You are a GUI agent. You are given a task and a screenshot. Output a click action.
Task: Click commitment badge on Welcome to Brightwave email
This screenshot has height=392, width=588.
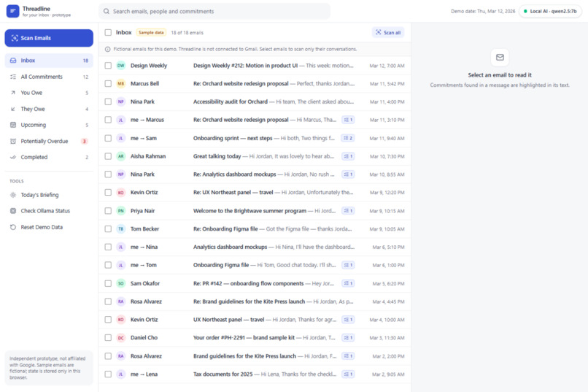point(348,211)
